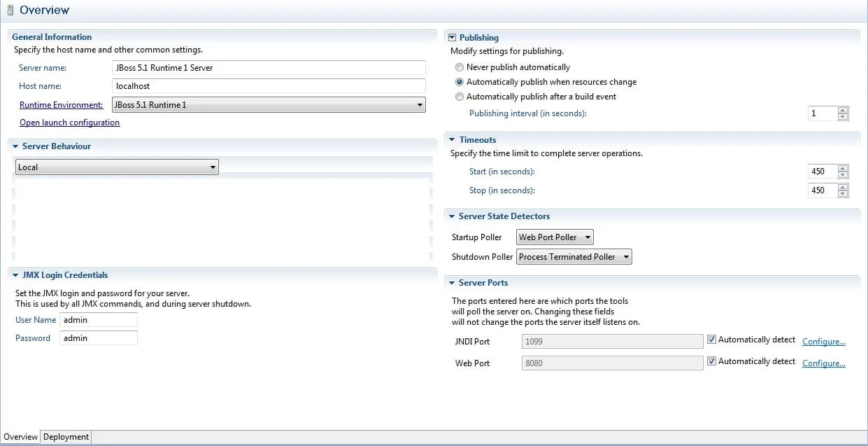
Task: Open the Startup Poller dropdown
Action: [555, 237]
